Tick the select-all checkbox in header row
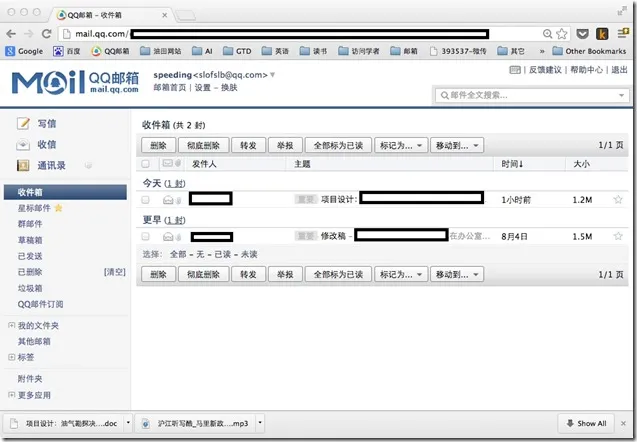Image resolution: width=637 pixels, height=442 pixels. tap(145, 164)
